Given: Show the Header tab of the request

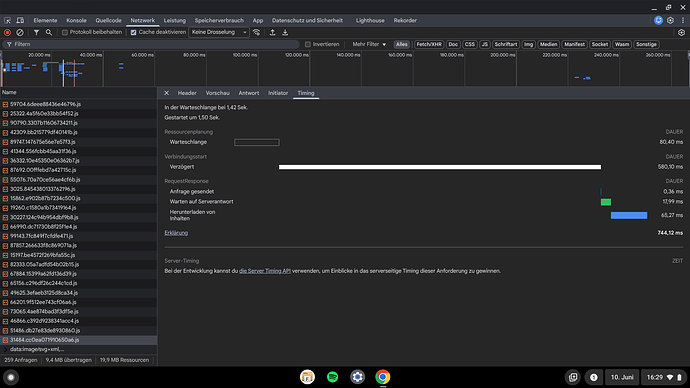Looking at the screenshot, I should tap(187, 93).
